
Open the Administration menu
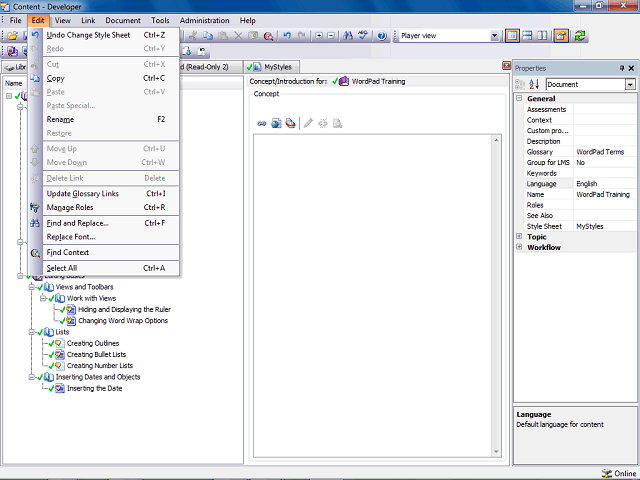pos(204,20)
